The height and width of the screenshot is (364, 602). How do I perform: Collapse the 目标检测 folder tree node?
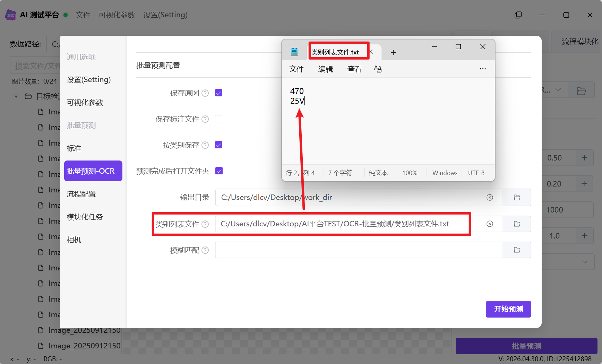coord(16,96)
